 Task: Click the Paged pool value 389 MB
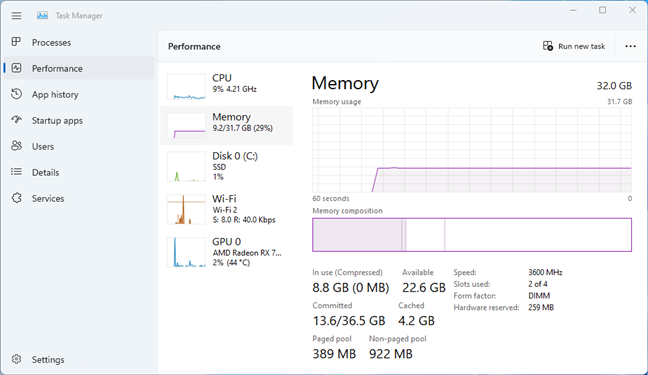point(334,354)
